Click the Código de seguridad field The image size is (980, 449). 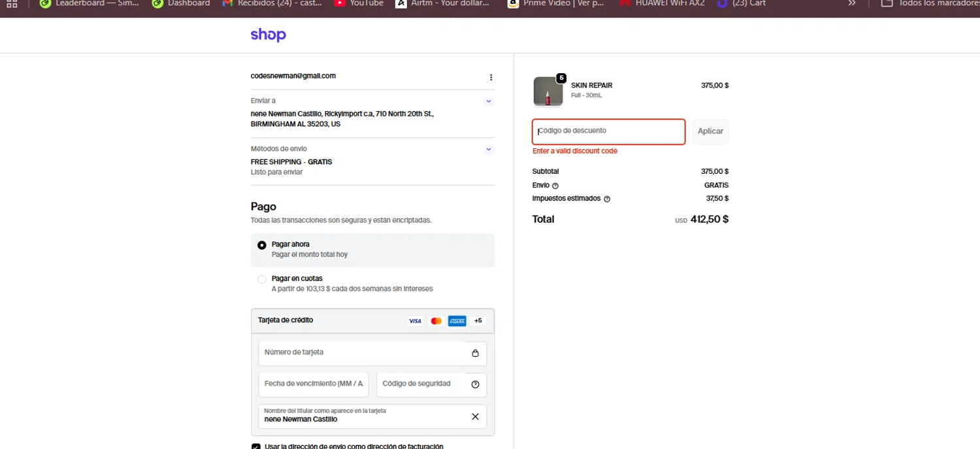click(431, 384)
